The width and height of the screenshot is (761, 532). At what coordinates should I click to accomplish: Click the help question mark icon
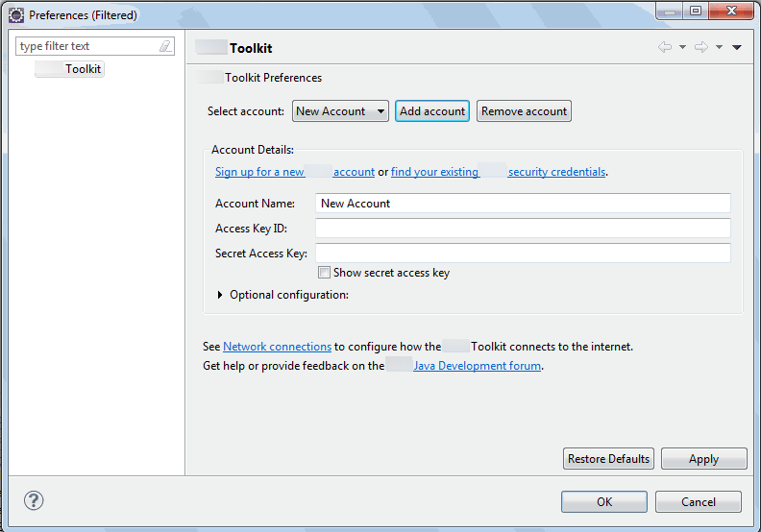(34, 500)
